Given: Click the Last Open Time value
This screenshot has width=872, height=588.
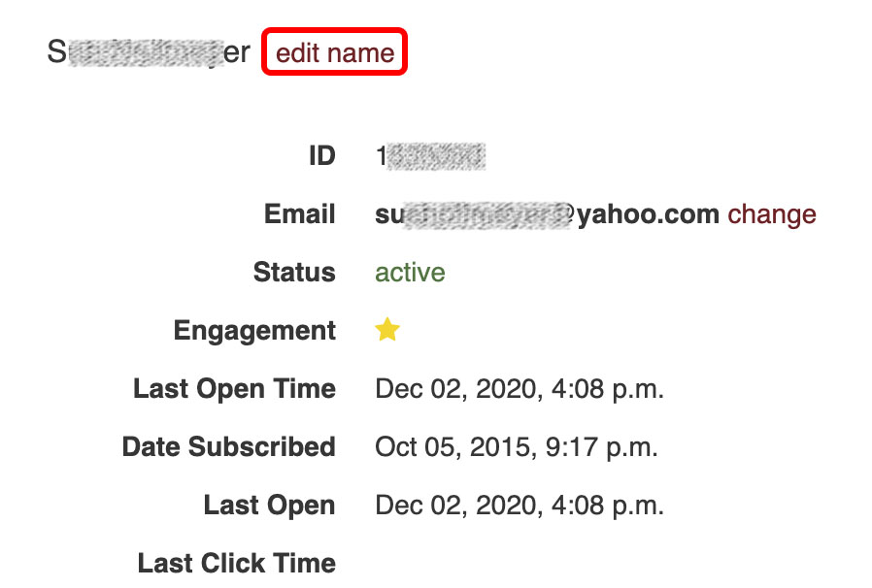Looking at the screenshot, I should [x=520, y=388].
